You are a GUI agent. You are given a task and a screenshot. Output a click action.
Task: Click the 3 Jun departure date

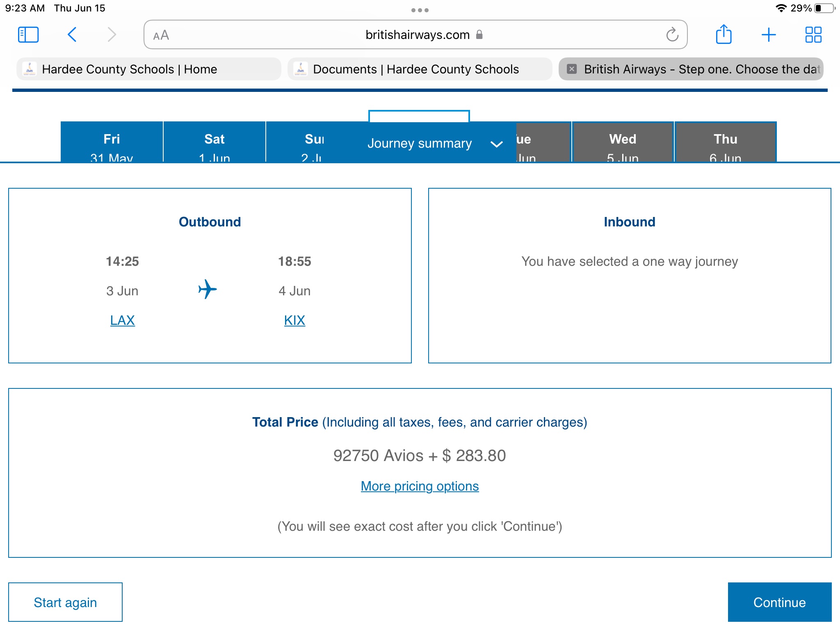point(122,291)
